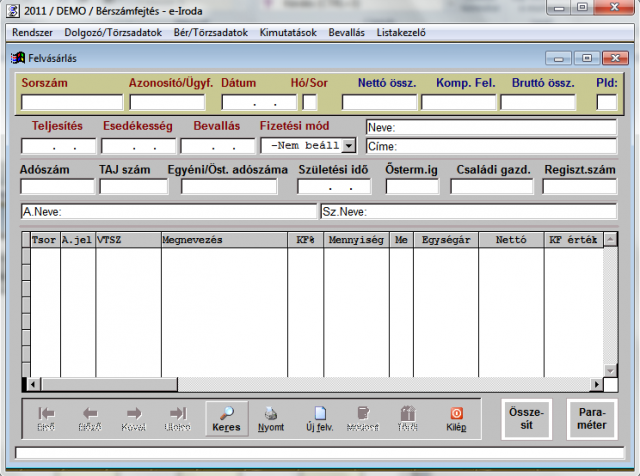640x476 pixels.
Task: Click the Keres search magnifier icon
Action: click(x=226, y=413)
